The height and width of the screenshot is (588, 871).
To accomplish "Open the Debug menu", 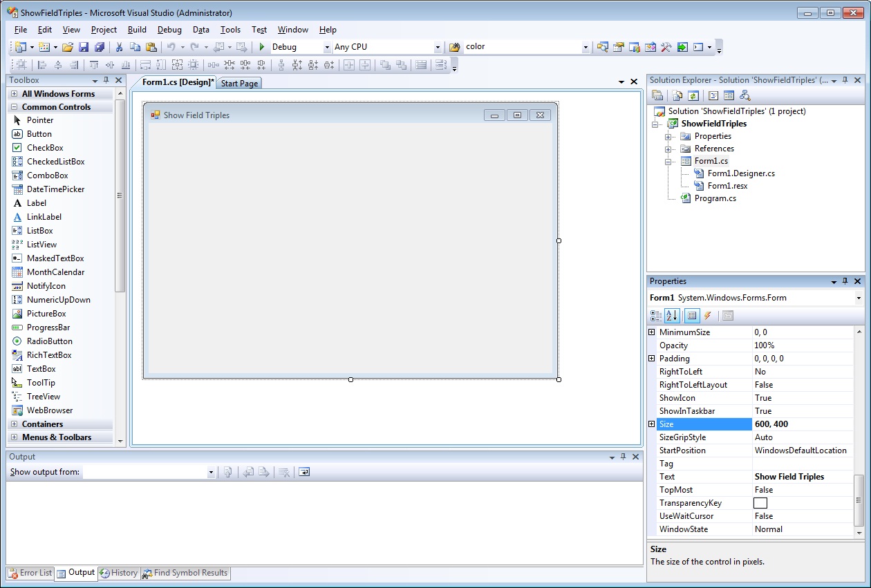I will tap(169, 30).
